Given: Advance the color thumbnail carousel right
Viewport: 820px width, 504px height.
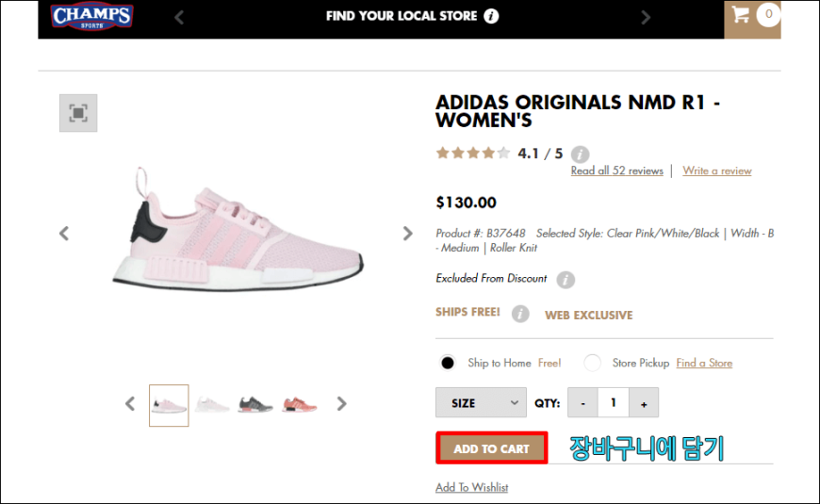Looking at the screenshot, I should click(341, 403).
